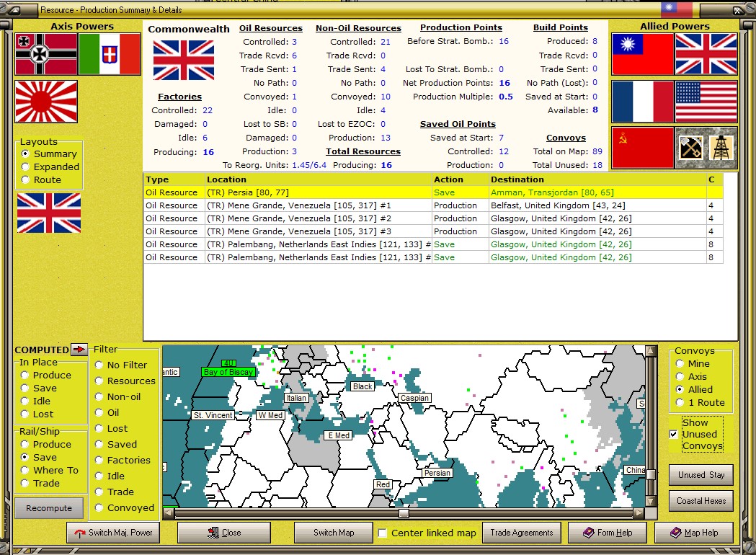This screenshot has height=555, width=756.
Task: Click the horizontal map scrollbar thumb
Action: pyautogui.click(x=404, y=513)
